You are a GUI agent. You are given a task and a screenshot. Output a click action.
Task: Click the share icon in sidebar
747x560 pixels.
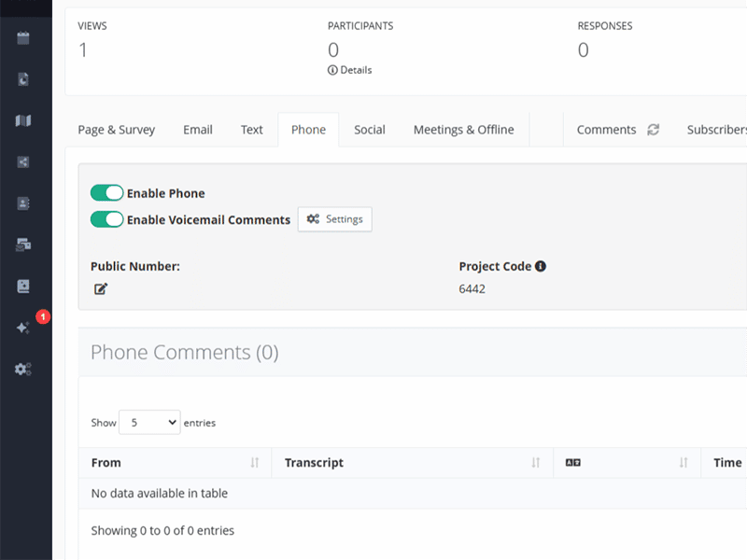(x=23, y=161)
